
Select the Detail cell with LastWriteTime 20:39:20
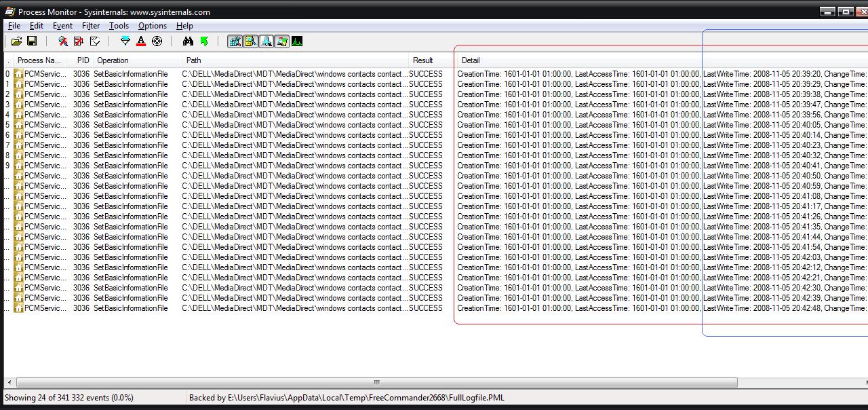pos(662,74)
